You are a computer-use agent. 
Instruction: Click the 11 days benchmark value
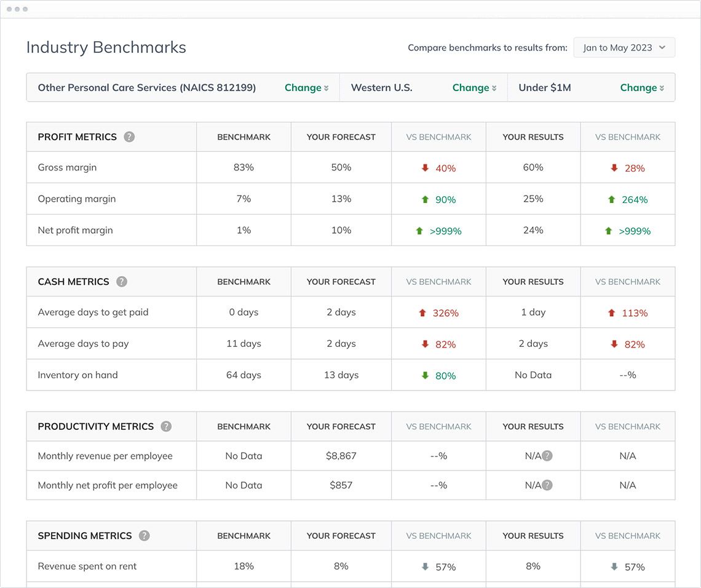[x=244, y=343]
